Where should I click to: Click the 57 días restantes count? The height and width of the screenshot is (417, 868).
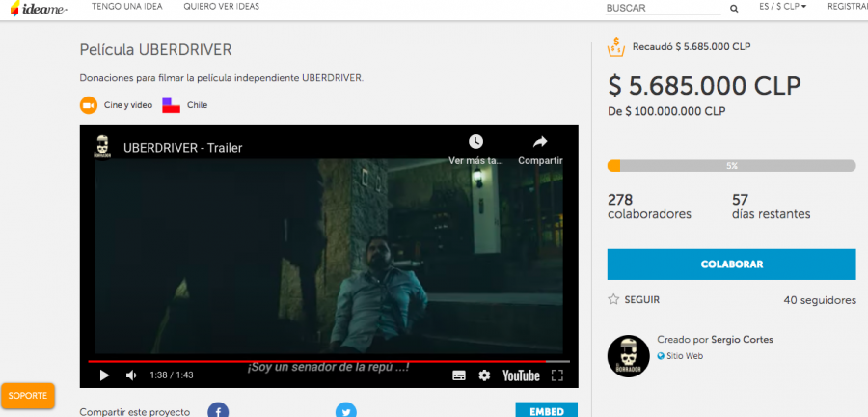pyautogui.click(x=772, y=207)
